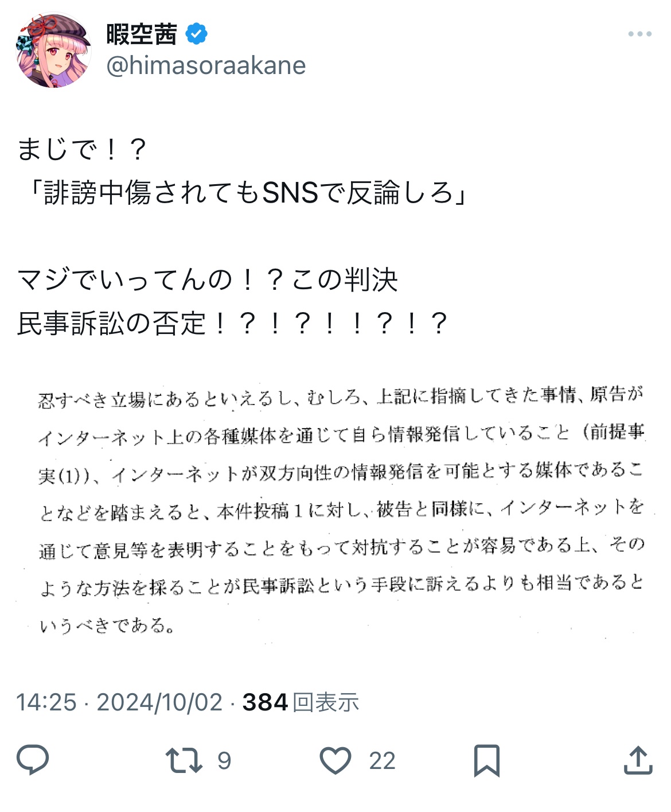
Task: Toggle the bookmark for this post
Action: click(x=486, y=760)
